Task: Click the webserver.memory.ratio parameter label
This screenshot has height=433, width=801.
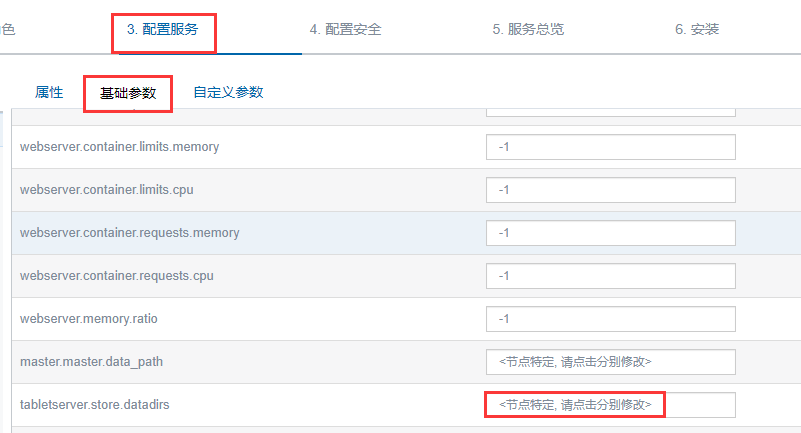Action: (89, 319)
